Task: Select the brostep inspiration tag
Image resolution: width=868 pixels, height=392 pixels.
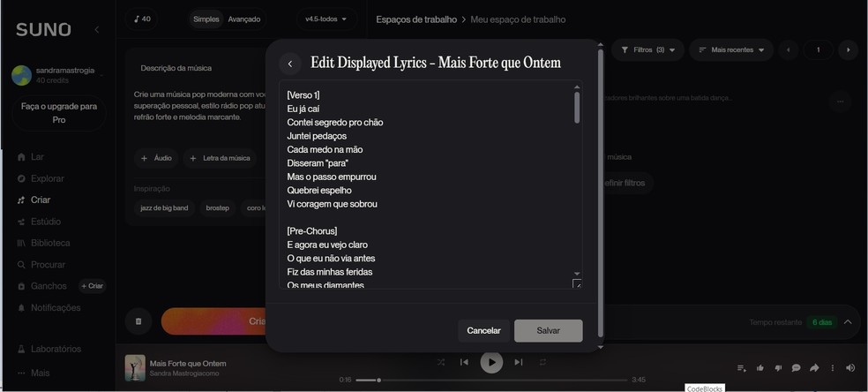Action: pos(218,208)
